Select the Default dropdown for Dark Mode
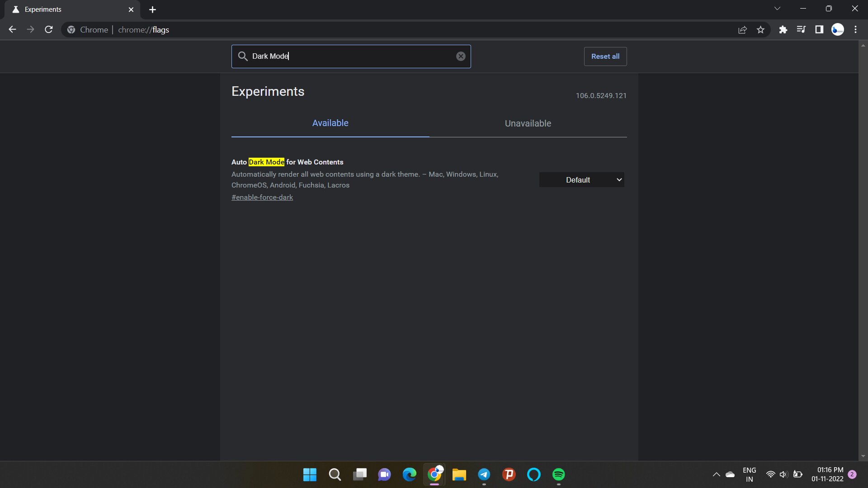Screen dimensions: 868x488 581,179
